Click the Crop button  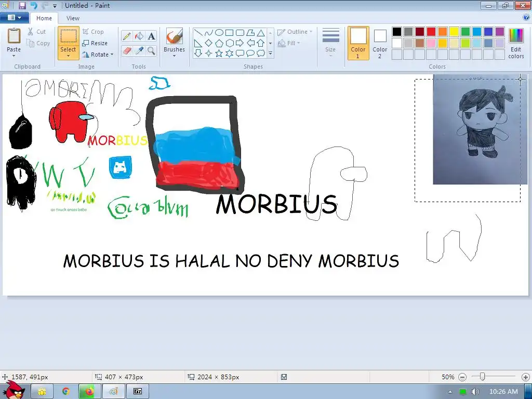click(x=93, y=32)
